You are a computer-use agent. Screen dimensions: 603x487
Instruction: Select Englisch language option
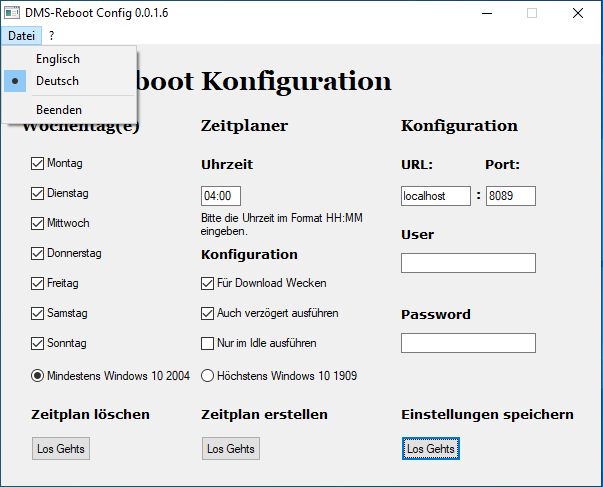57,59
